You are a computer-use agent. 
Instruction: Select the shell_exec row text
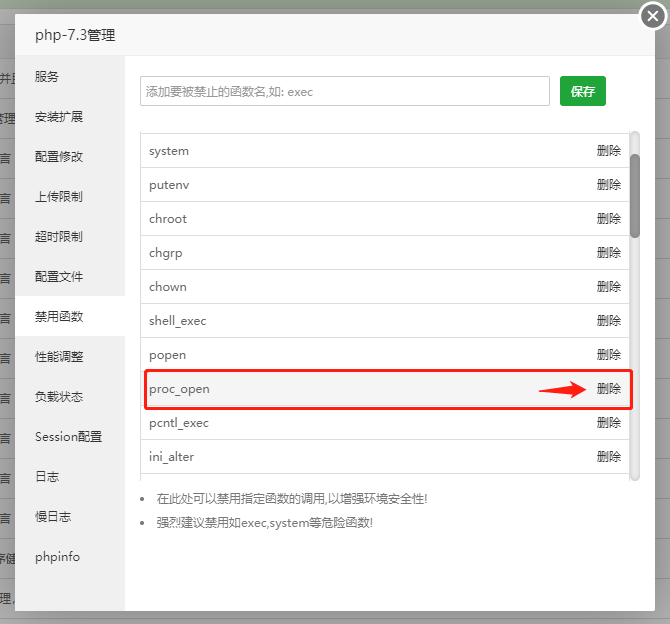(x=177, y=321)
